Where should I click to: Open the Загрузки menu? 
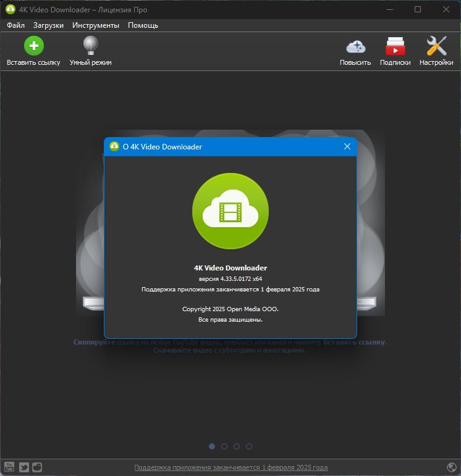pyautogui.click(x=48, y=25)
